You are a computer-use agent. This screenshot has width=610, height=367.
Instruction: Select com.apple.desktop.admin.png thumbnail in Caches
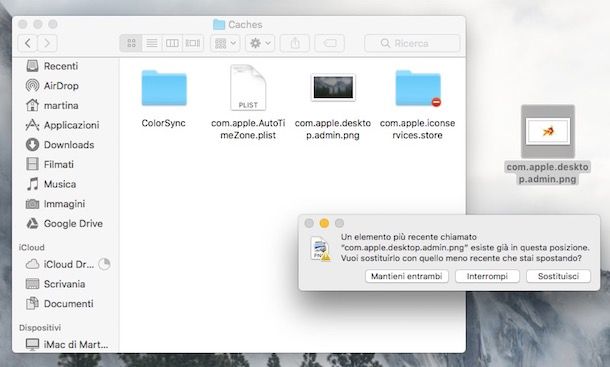click(333, 88)
